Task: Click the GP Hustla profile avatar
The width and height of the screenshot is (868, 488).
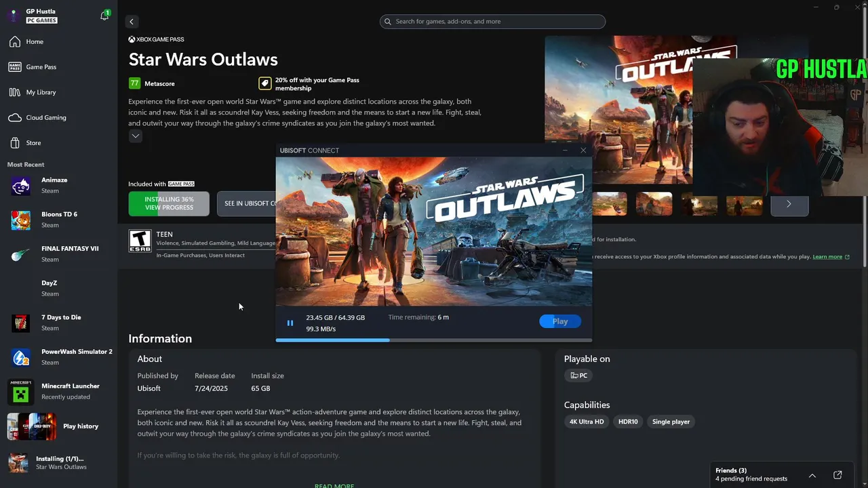Action: [13, 16]
